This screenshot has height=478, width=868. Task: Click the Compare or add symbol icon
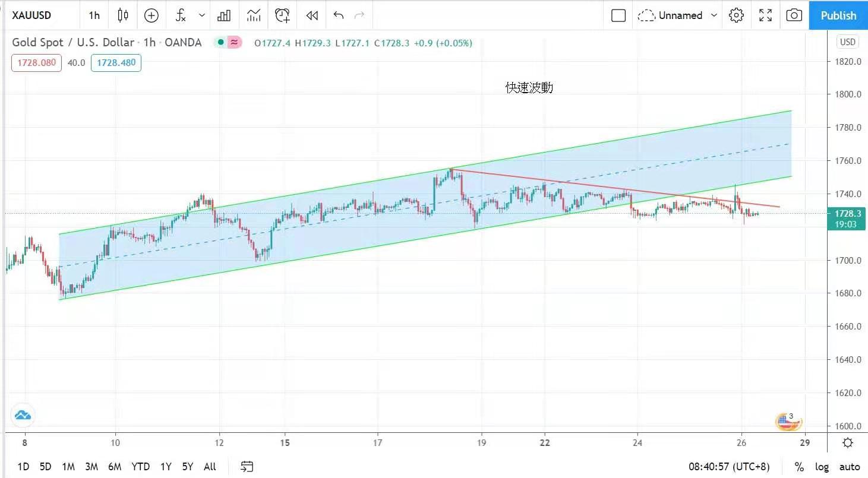[x=151, y=15]
